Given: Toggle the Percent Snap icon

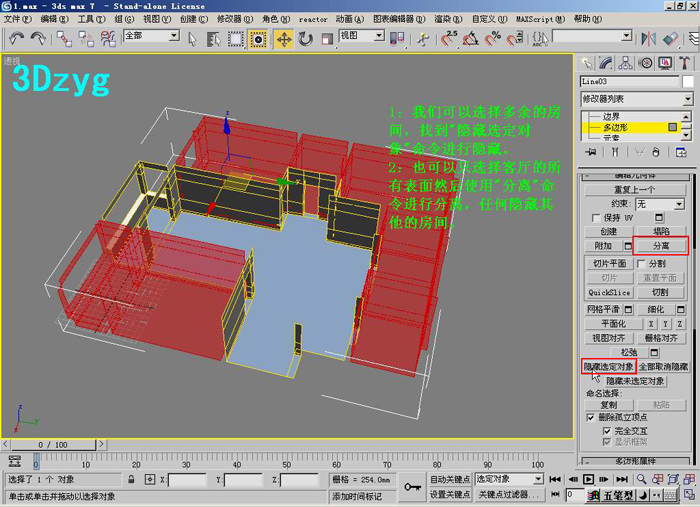Looking at the screenshot, I should (x=492, y=39).
